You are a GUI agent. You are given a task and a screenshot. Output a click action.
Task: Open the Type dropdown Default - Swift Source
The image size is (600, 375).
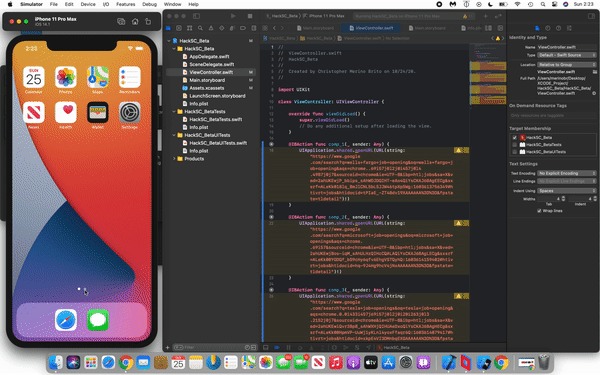[x=567, y=55]
